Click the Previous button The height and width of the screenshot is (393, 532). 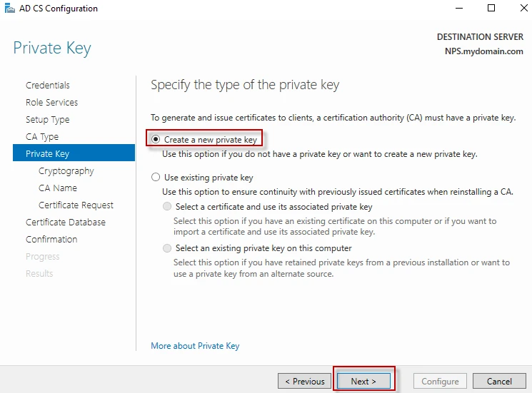click(305, 382)
